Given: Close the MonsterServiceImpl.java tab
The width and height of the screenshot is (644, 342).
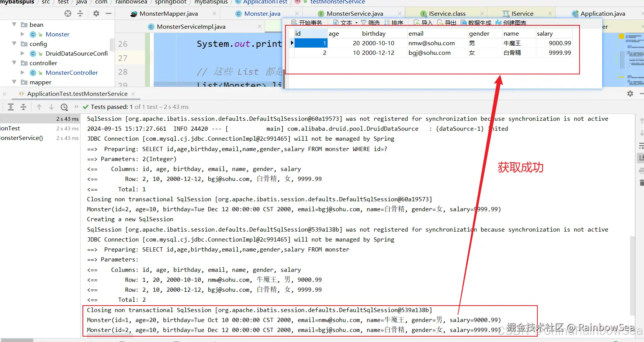Looking at the screenshot, I should coord(260,26).
